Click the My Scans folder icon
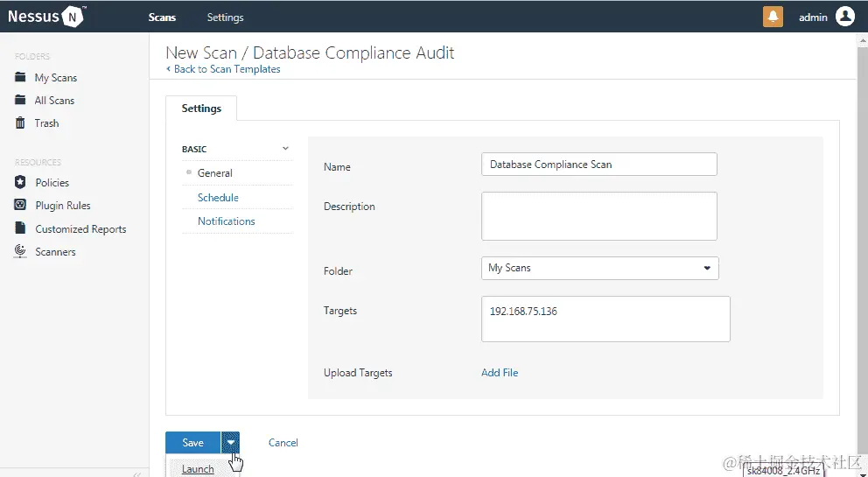868x477 pixels. point(20,77)
